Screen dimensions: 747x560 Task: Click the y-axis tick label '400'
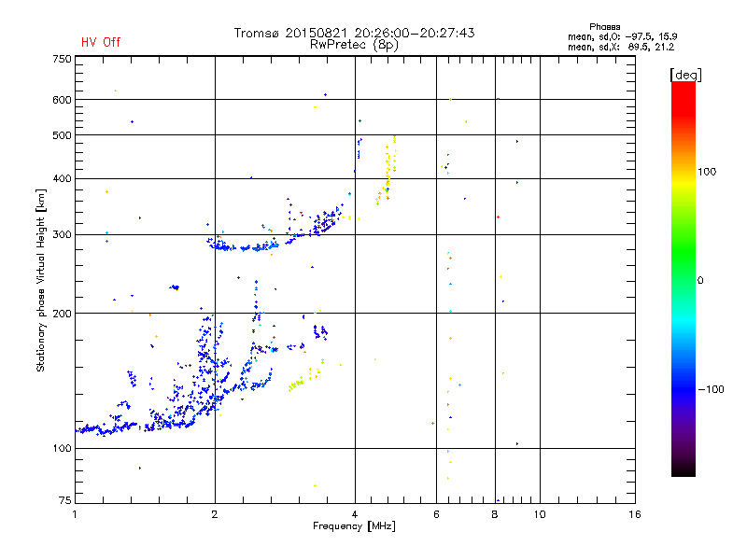pos(62,178)
